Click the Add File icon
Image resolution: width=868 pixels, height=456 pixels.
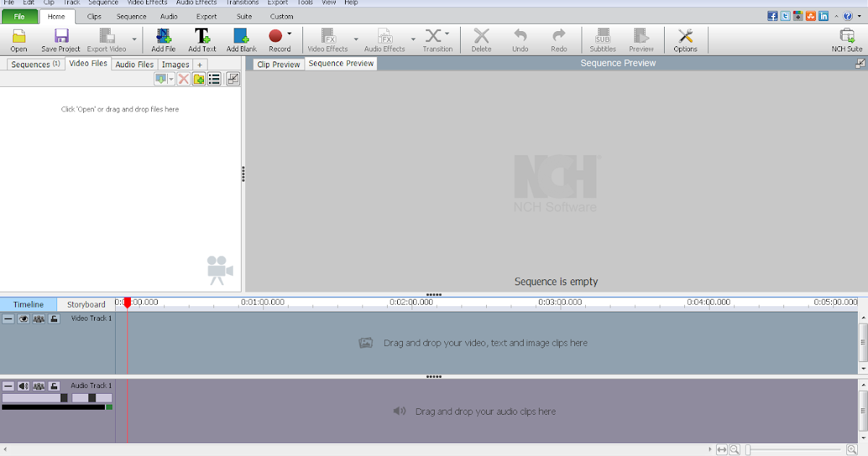click(163, 35)
